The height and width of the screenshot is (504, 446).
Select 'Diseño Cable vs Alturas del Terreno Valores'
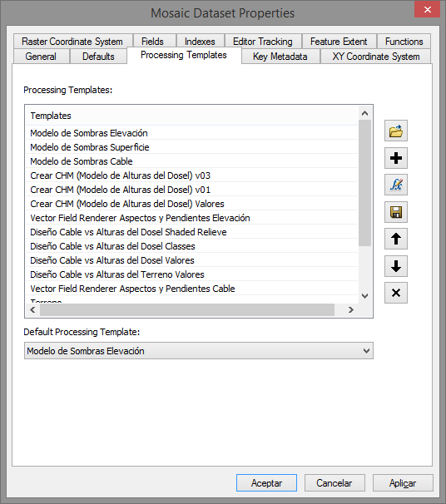[x=192, y=274]
